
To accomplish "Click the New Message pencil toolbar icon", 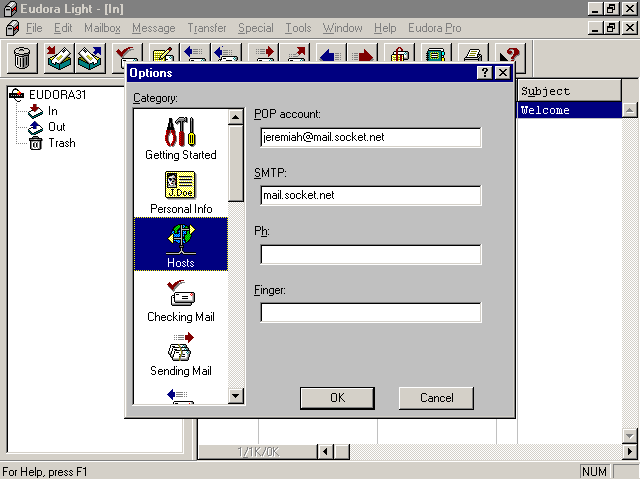I will tap(163, 53).
